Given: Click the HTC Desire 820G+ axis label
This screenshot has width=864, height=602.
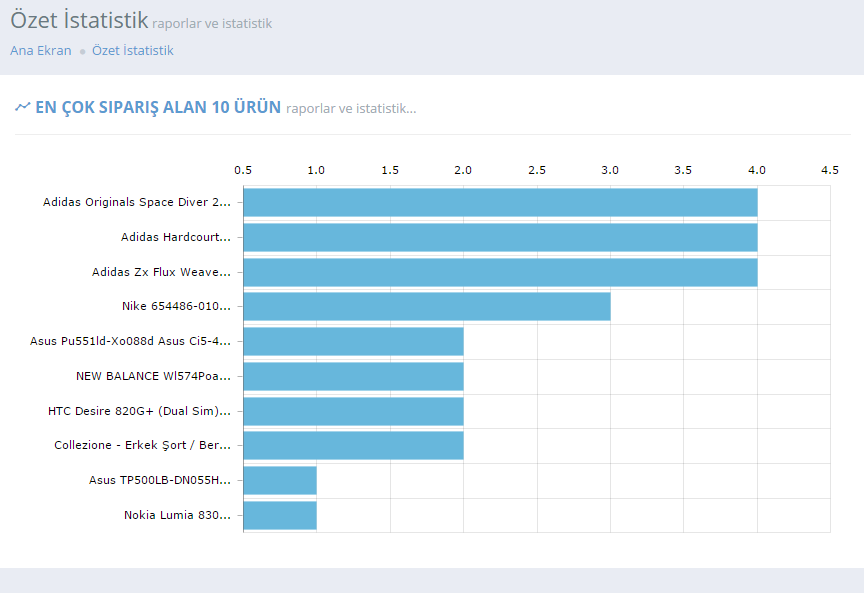Looking at the screenshot, I should click(139, 411).
